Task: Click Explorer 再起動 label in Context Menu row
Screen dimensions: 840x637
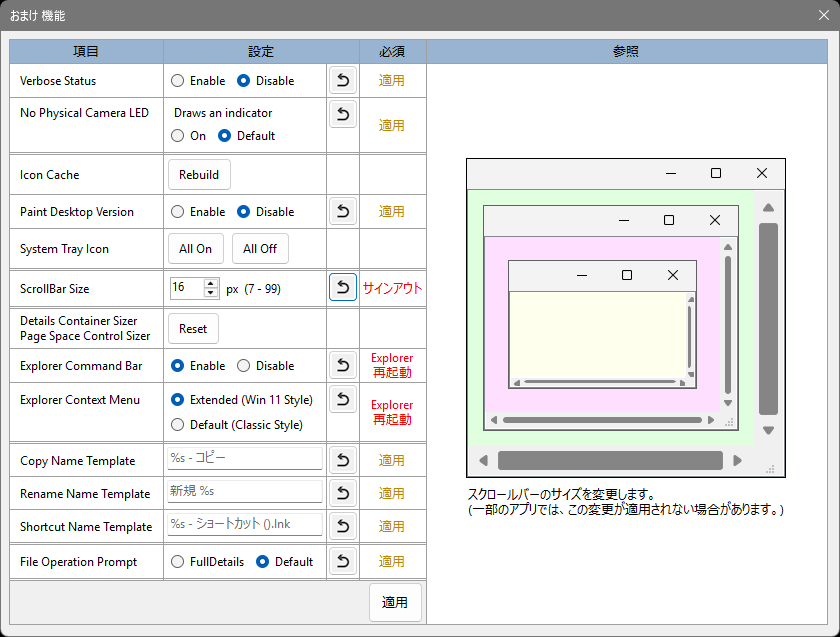Action: (392, 412)
